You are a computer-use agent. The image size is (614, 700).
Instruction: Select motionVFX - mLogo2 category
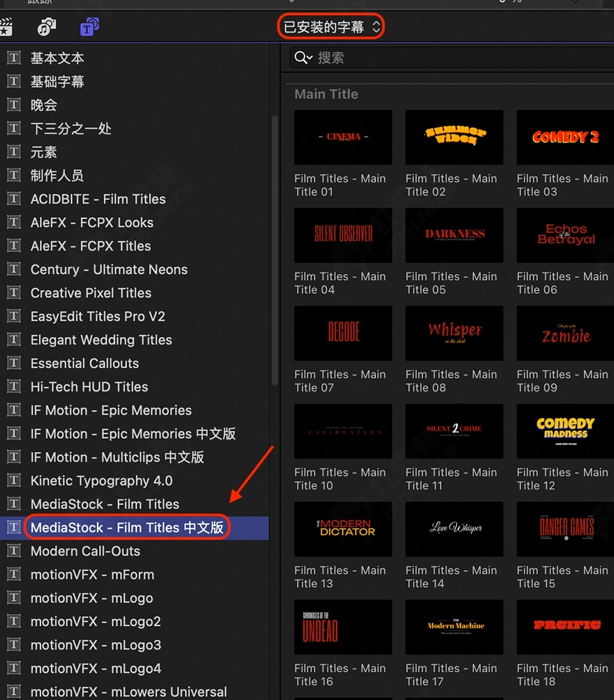coord(134,622)
